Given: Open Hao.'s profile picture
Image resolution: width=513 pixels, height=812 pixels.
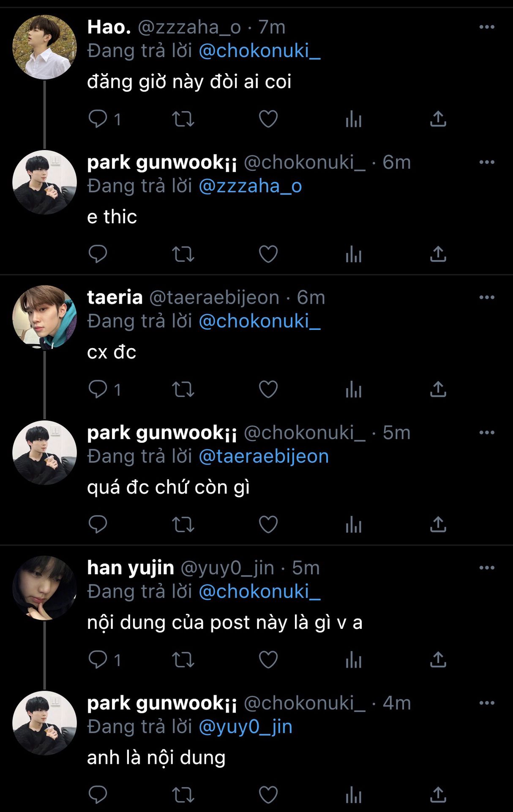Looking at the screenshot, I should pos(44,47).
